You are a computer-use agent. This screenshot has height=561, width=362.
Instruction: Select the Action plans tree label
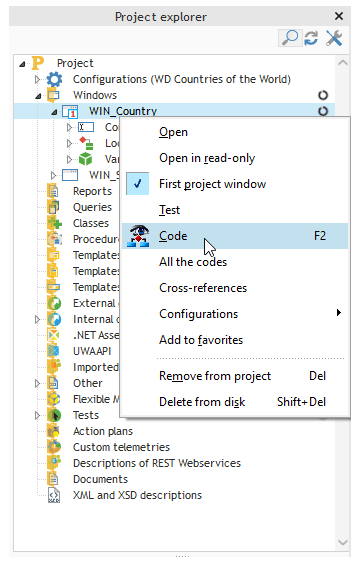click(x=103, y=431)
